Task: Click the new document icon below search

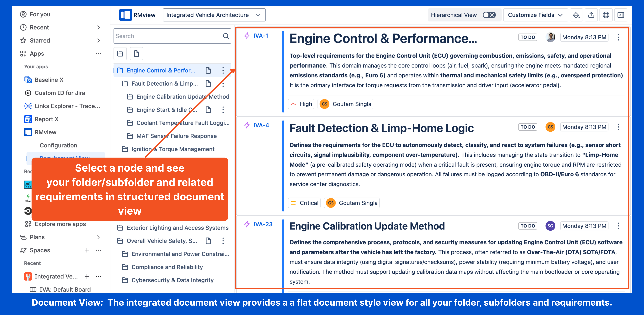Action: point(136,54)
